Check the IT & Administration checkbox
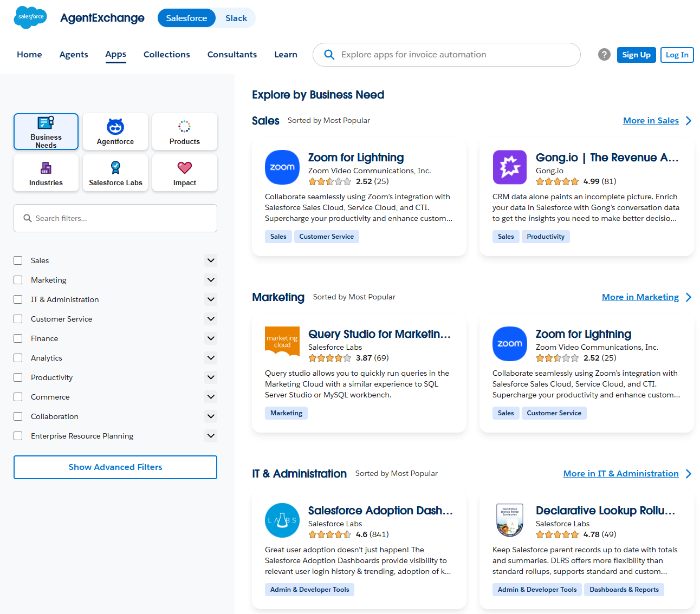 (18, 299)
